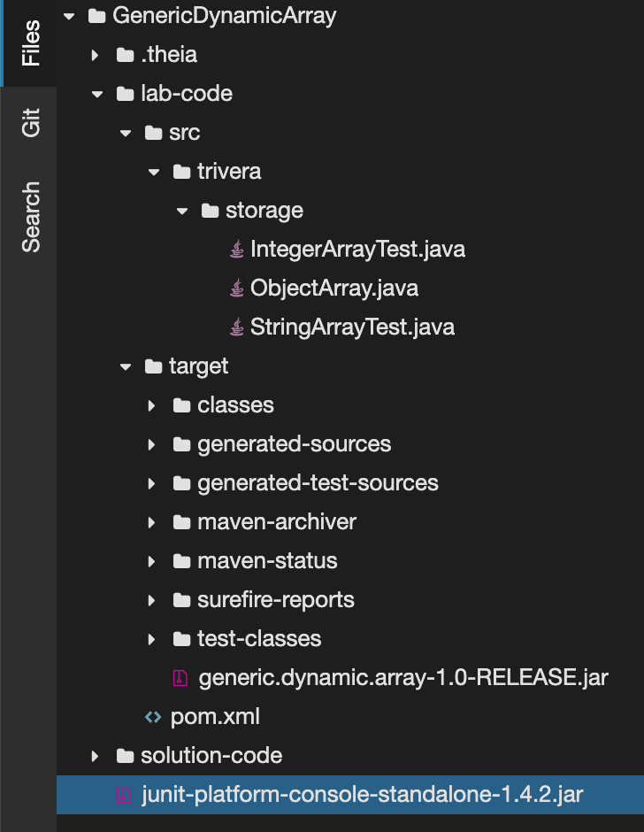Select the GenericDynamicArray root folder
The height and width of the screenshot is (832, 644).
(225, 15)
